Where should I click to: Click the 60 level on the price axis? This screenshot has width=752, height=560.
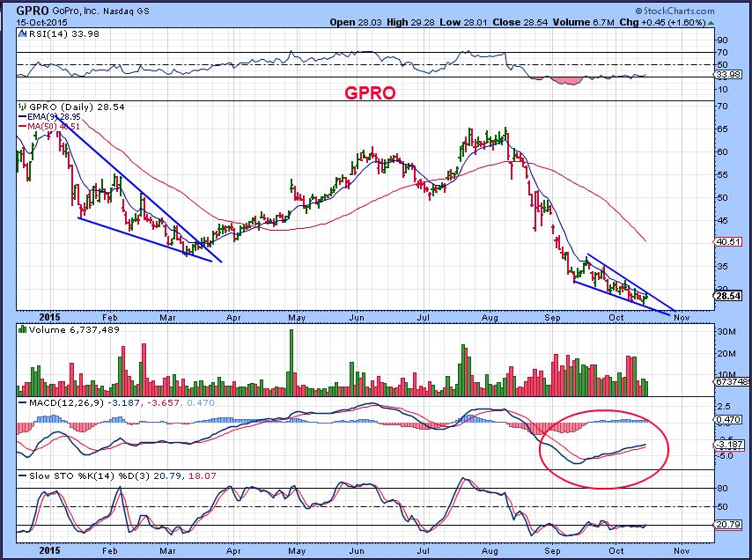point(723,152)
